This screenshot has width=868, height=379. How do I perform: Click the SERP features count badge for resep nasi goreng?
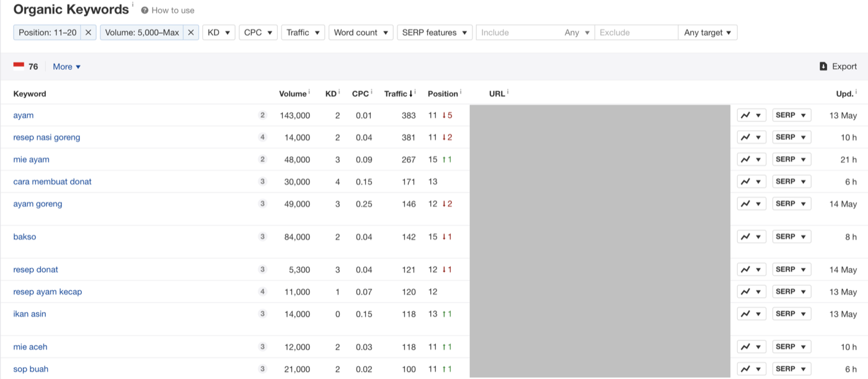click(x=262, y=137)
